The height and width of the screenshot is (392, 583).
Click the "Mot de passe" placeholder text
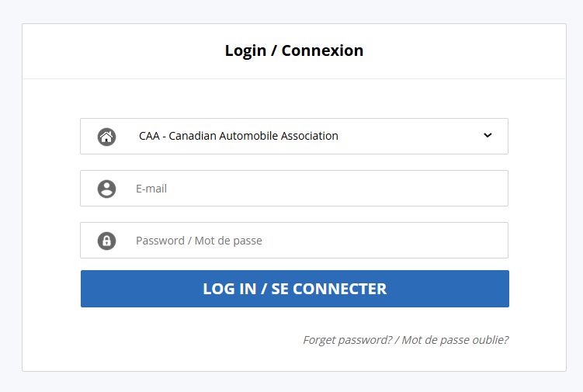(228, 241)
